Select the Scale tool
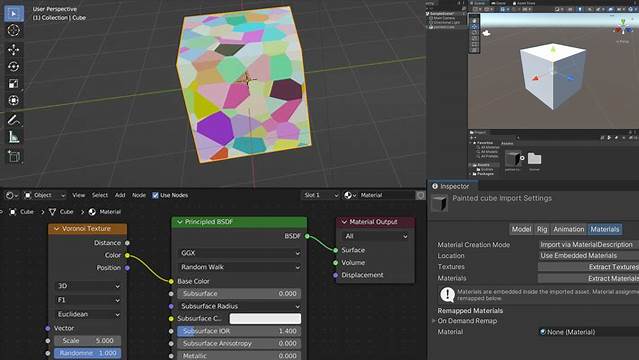The width and height of the screenshot is (639, 360). tap(14, 84)
